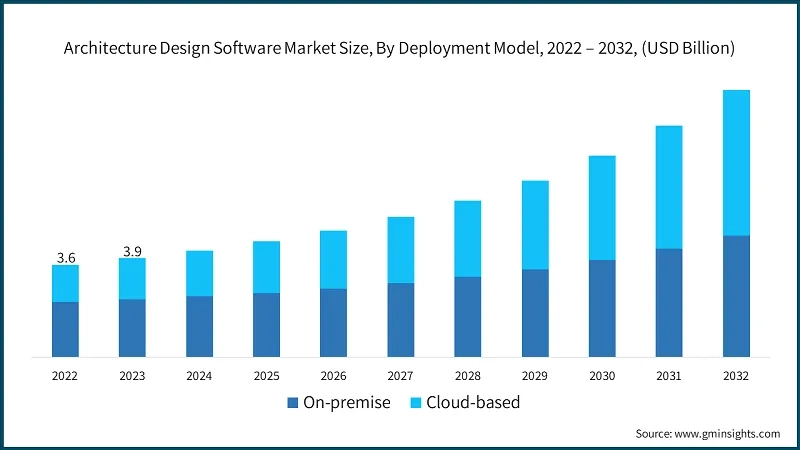Click the 2028 x-axis year label
Screen dimensions: 800x450
coord(467,376)
